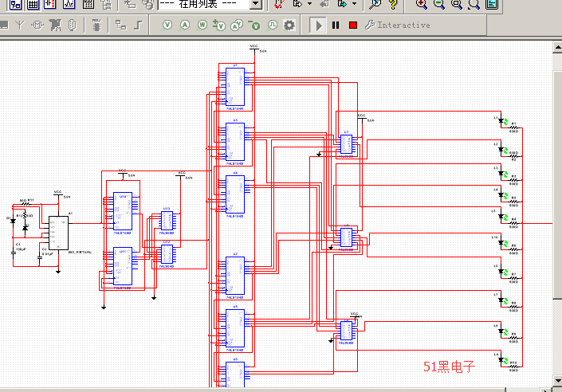Stop the simulation with red square
Viewport: 562px width, 392px height.
[x=353, y=25]
